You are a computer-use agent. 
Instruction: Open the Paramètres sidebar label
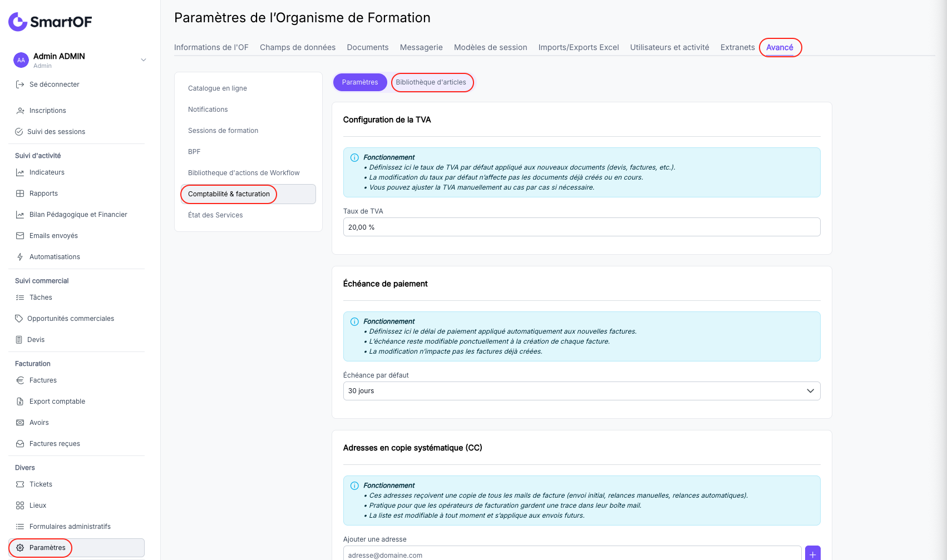click(47, 548)
